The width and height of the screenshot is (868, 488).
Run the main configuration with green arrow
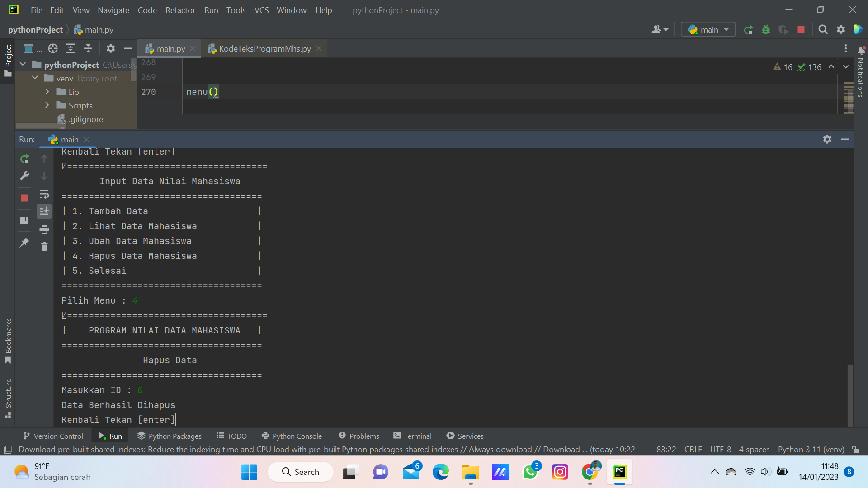tap(749, 30)
